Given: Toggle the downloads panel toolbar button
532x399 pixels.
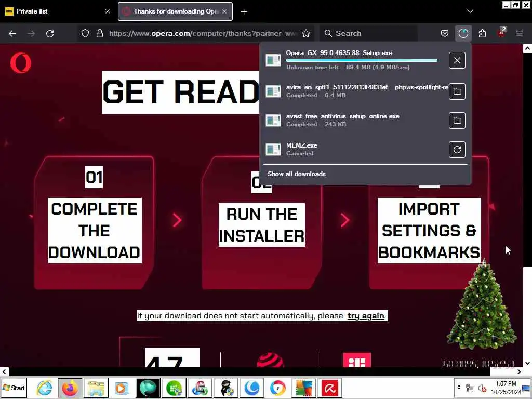Looking at the screenshot, I should (463, 33).
